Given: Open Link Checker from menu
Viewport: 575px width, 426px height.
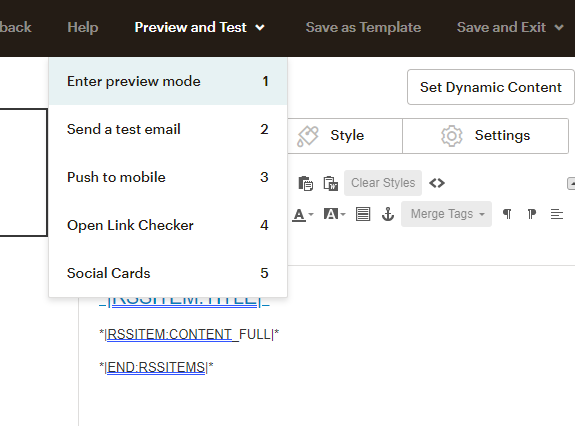Looking at the screenshot, I should coord(168,225).
